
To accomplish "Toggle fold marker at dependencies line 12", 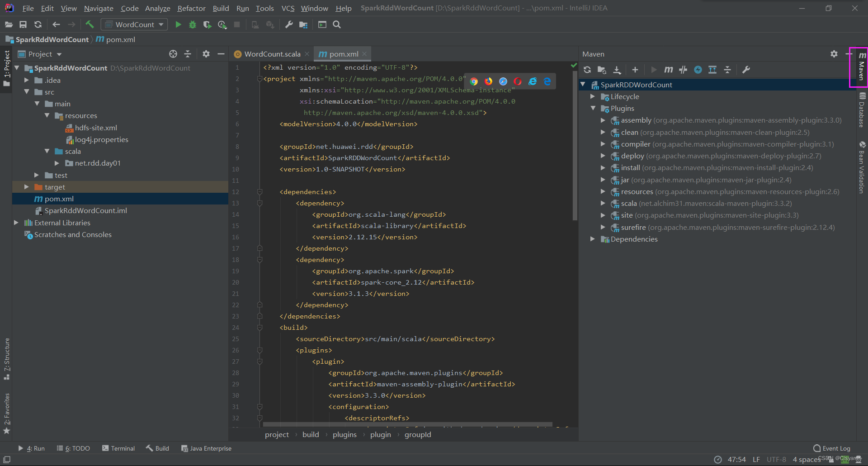I will (259, 192).
